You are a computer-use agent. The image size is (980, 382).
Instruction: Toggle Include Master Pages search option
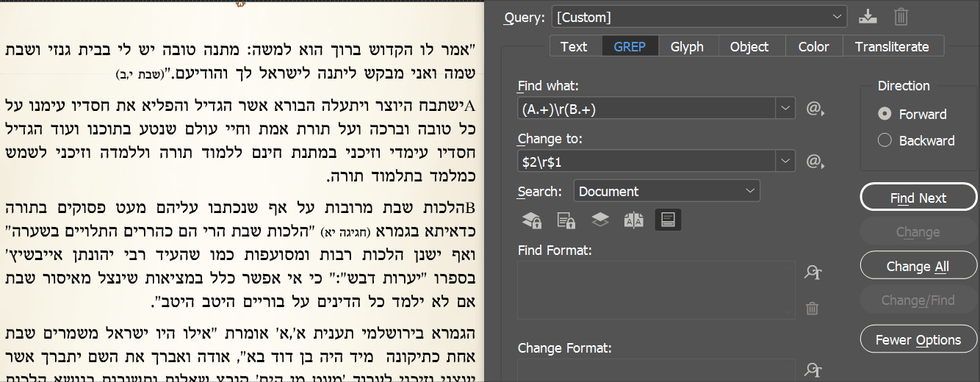coord(633,220)
